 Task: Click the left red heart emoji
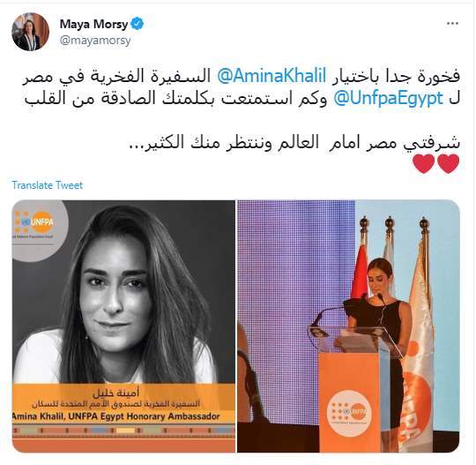[424, 164]
